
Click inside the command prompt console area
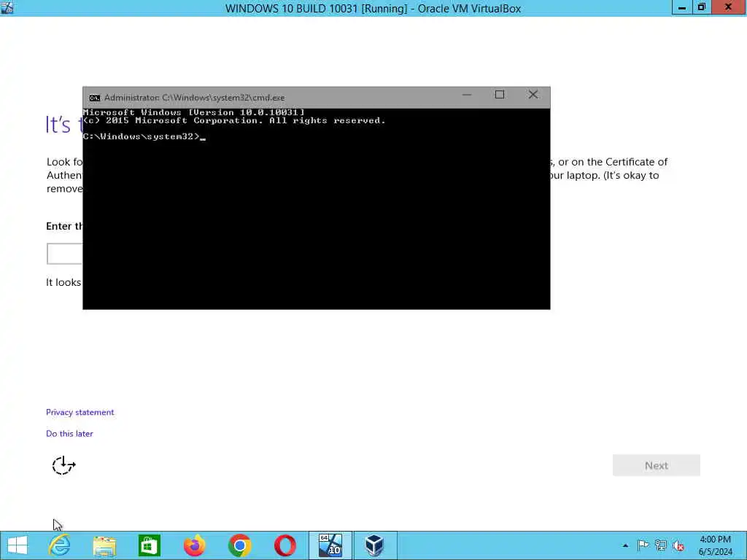[317, 209]
